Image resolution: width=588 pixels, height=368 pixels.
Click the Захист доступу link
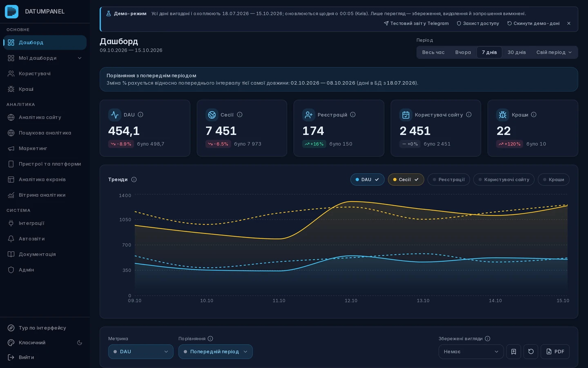pyautogui.click(x=478, y=23)
